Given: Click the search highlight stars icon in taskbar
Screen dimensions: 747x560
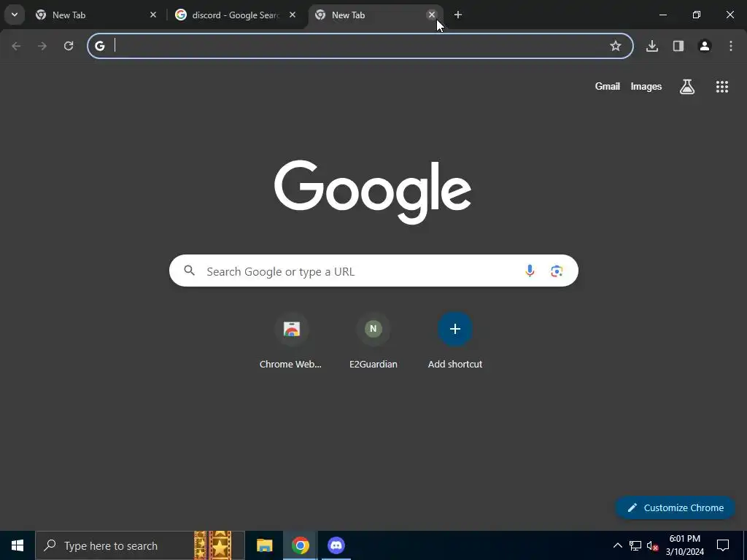Looking at the screenshot, I should click(x=213, y=545).
